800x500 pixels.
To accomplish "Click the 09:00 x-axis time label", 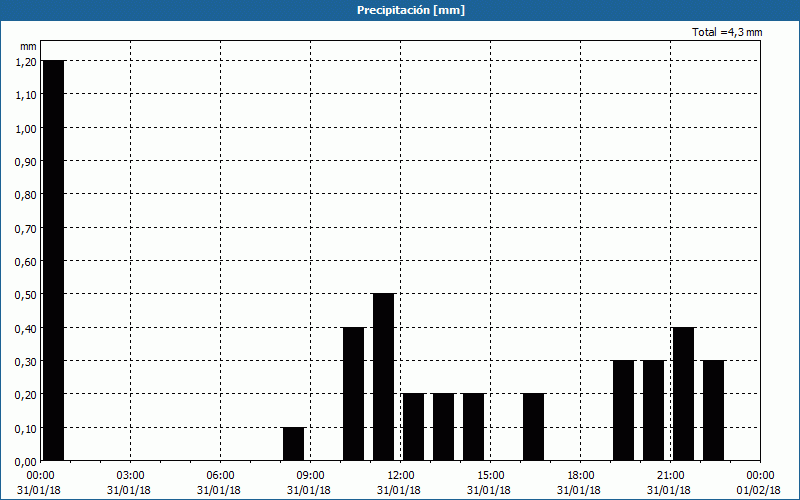I will click(x=310, y=476).
